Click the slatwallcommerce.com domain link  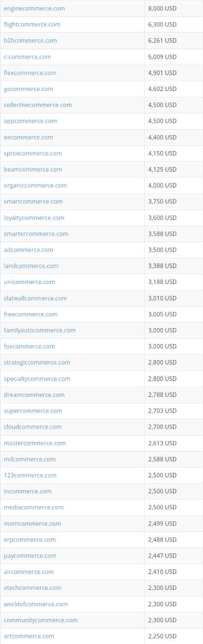(35, 298)
